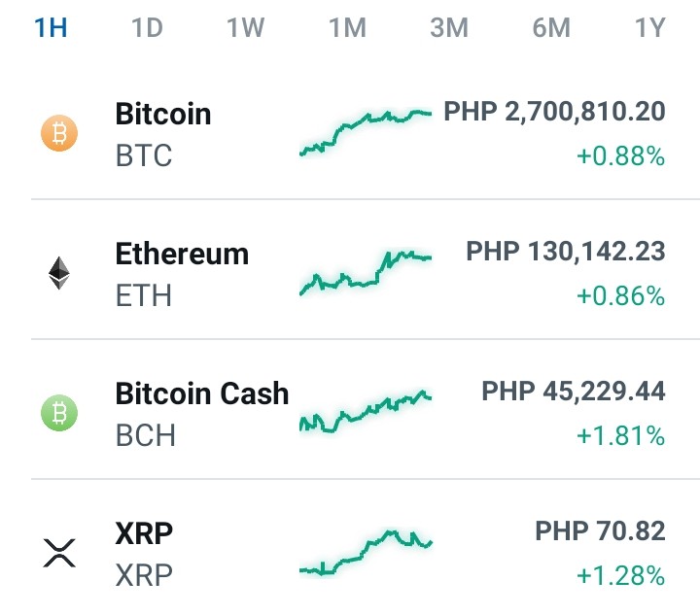Open the Bitcoin Cash sparkline chart

pos(366,411)
